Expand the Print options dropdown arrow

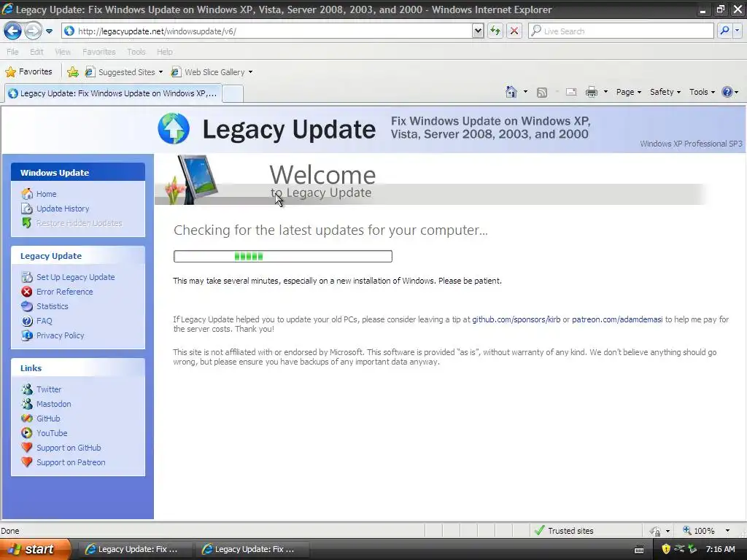pyautogui.click(x=605, y=93)
